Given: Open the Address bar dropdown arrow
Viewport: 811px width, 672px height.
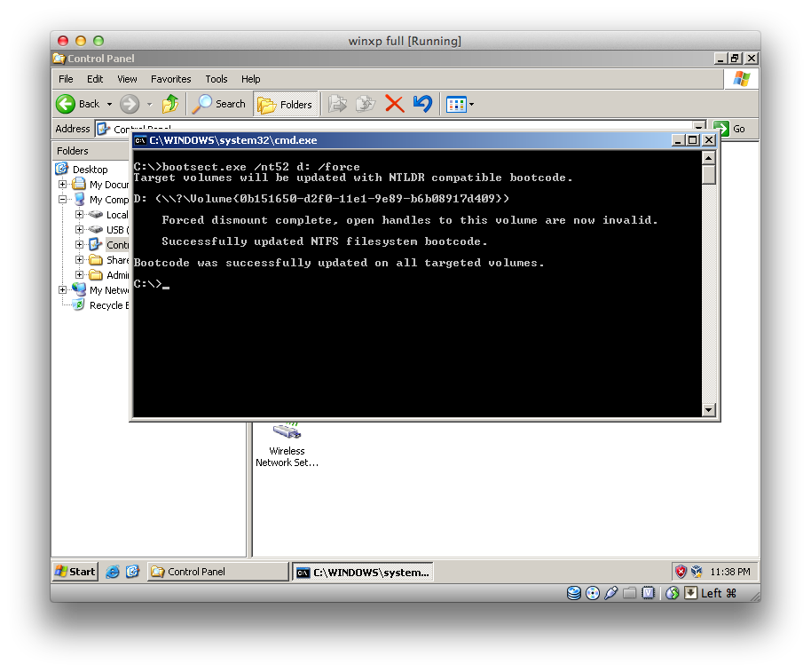Looking at the screenshot, I should [699, 126].
